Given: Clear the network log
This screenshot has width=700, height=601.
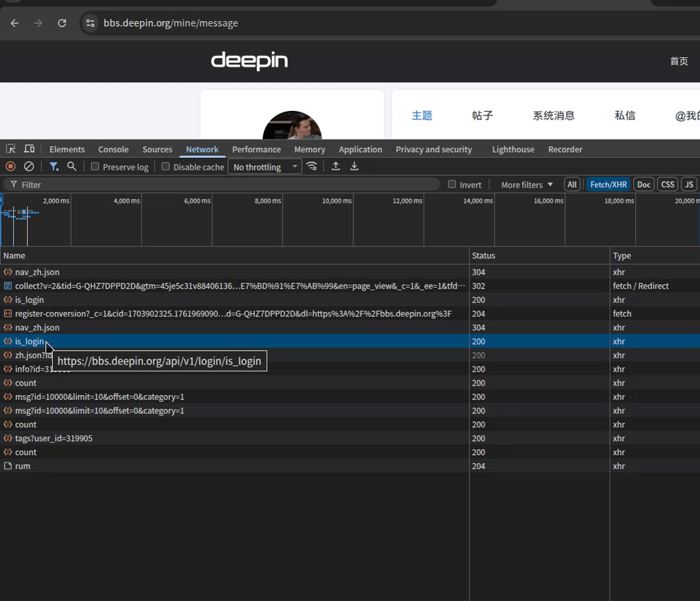Looking at the screenshot, I should (29, 166).
